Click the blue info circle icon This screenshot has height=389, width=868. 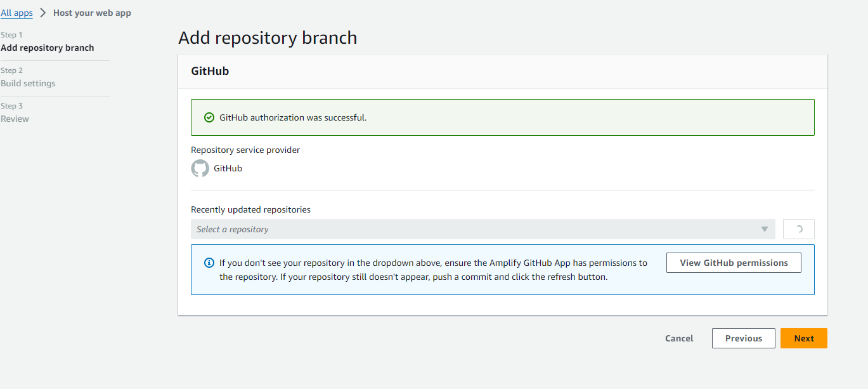tap(209, 263)
